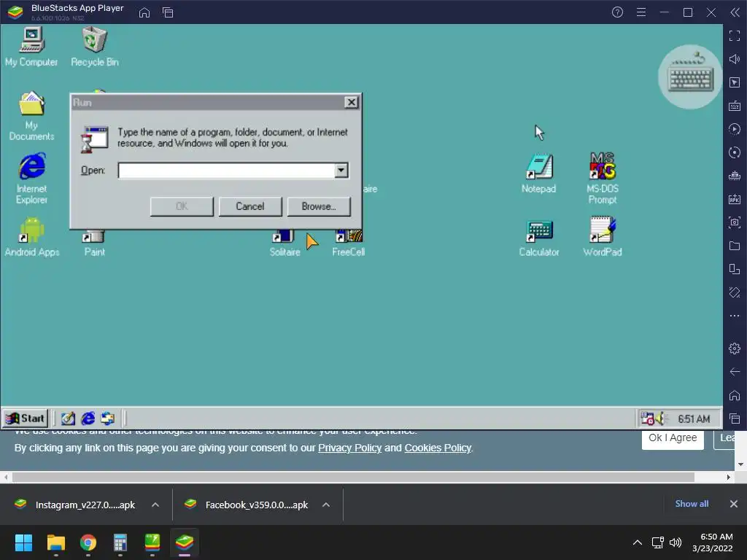Open BlueStacks multi-instance tabs icon
The height and width of the screenshot is (560, 747).
click(168, 13)
